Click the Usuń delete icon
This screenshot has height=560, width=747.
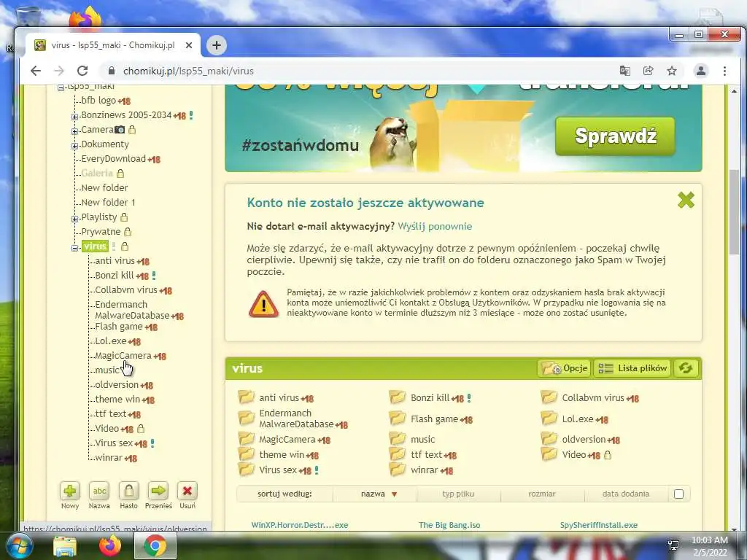(187, 491)
